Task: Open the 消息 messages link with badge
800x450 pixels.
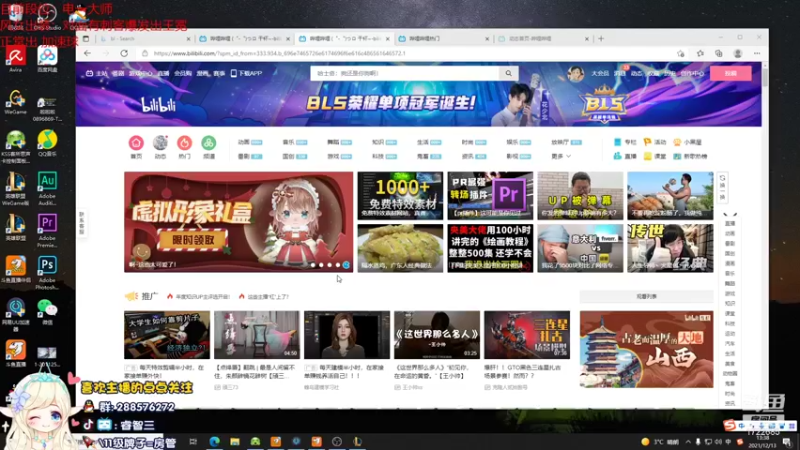Action: 619,73
